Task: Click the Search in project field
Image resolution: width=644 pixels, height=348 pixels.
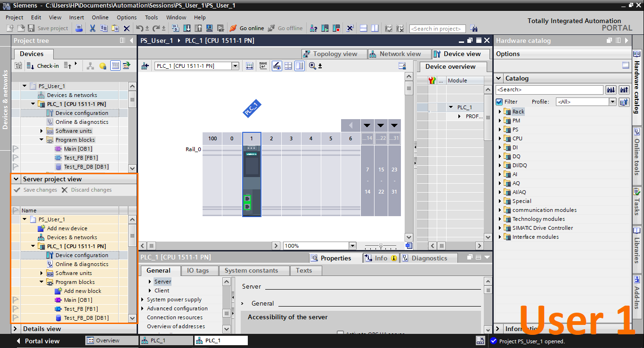Action: coord(437,28)
